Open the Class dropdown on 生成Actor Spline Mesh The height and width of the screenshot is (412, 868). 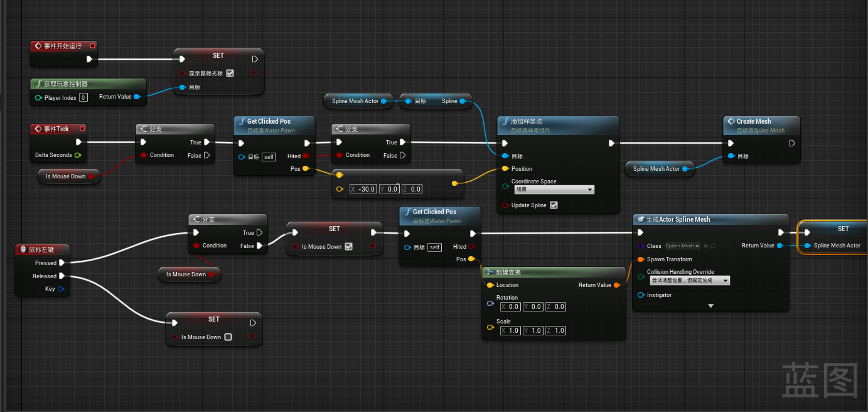point(683,246)
